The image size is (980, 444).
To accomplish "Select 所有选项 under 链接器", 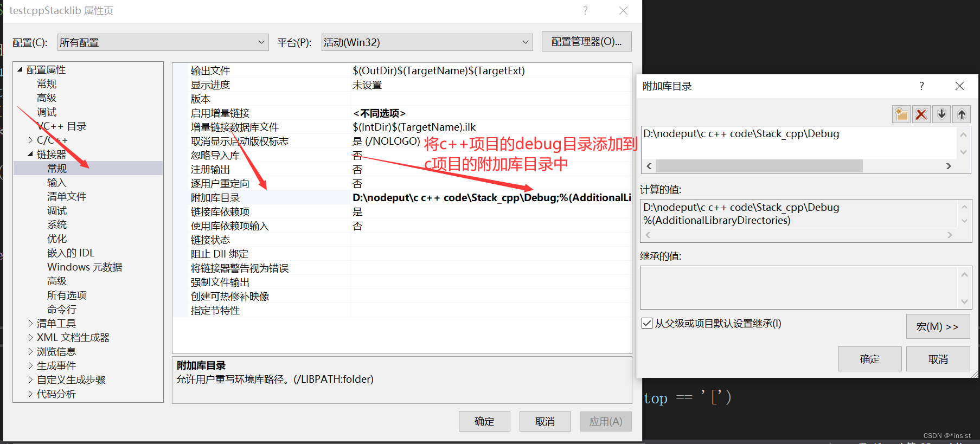I will point(67,295).
